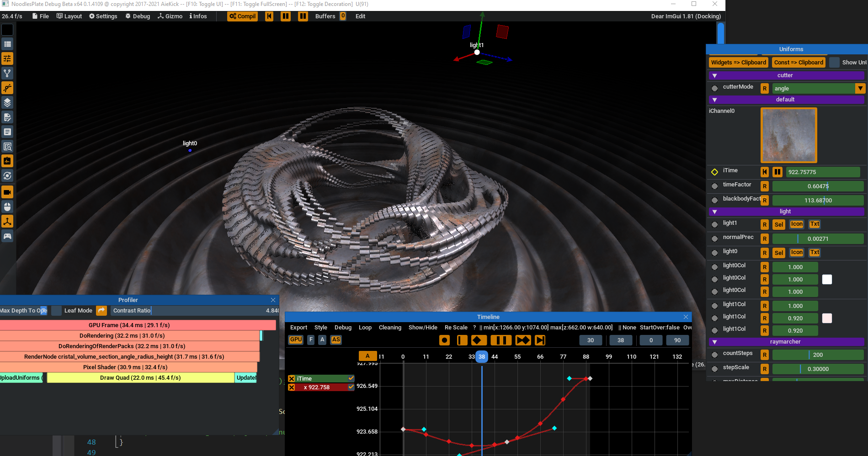Open the find-in-page search icon in sidebar
868x456 pixels.
(x=7, y=147)
